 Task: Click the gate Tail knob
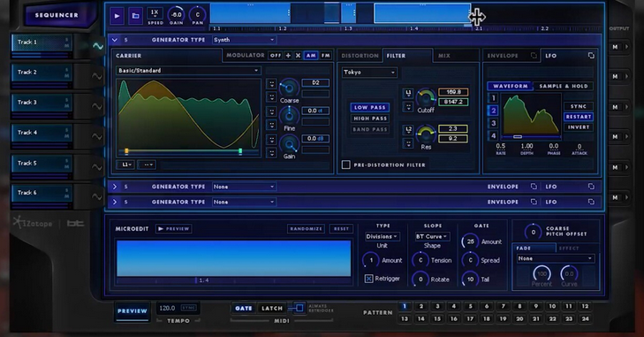tap(470, 280)
